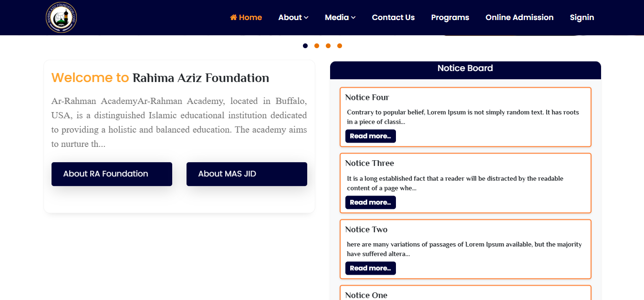This screenshot has height=300, width=644.
Task: Click the Notice One title
Action: [366, 295]
